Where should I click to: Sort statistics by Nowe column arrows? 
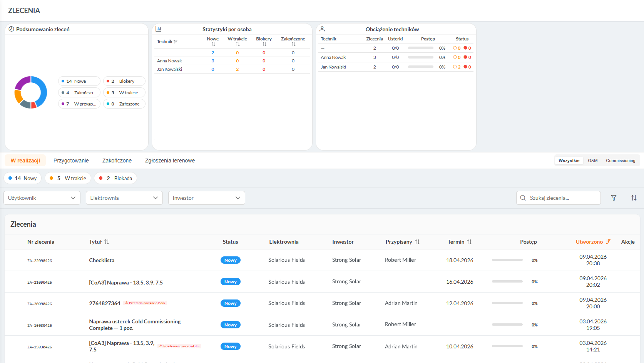213,44
